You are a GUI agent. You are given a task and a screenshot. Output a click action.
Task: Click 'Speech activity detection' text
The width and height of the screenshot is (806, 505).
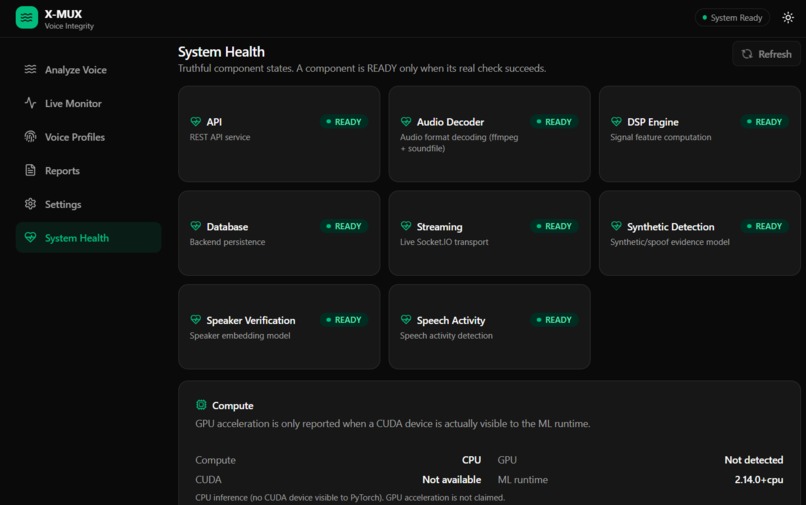446,335
